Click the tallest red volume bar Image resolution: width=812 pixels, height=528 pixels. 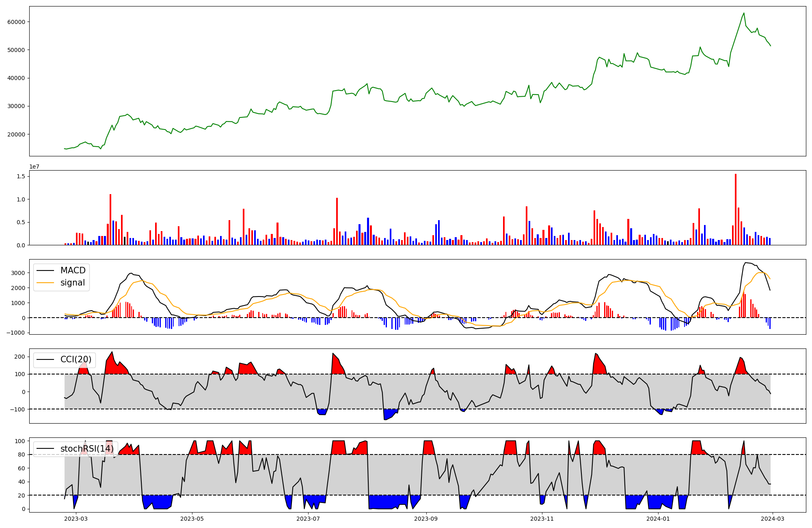[735, 209]
